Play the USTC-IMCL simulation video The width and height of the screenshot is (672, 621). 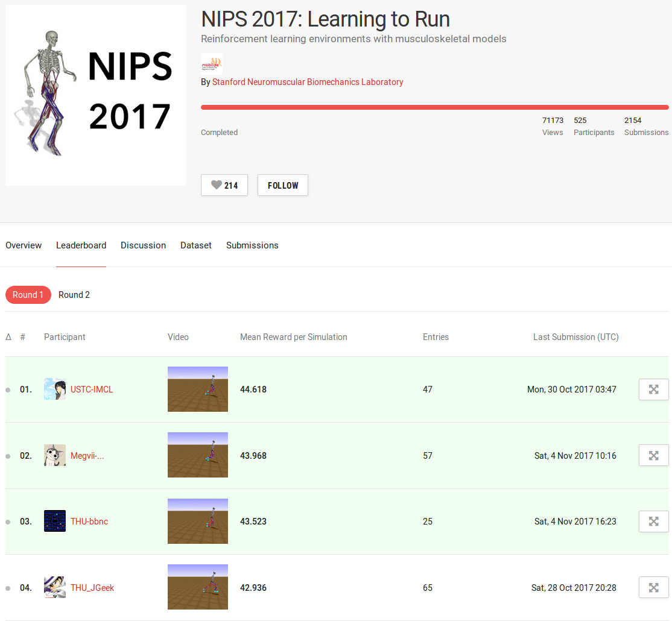pos(198,389)
